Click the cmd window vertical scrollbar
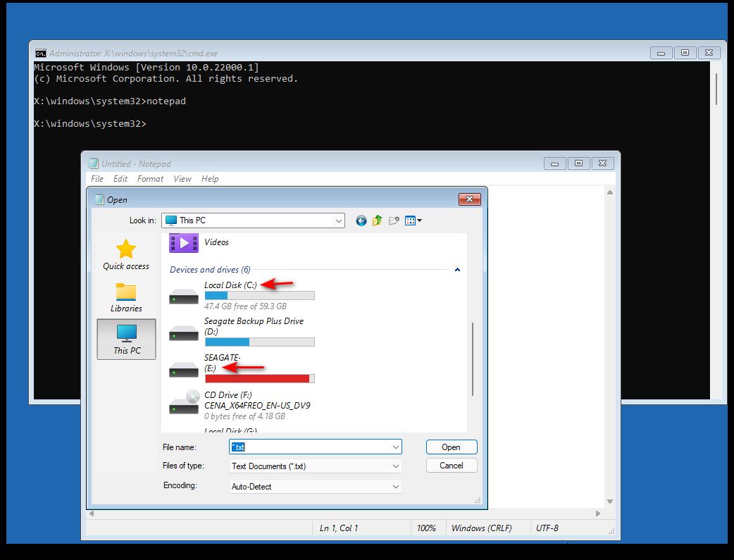734x560 pixels. 716,89
